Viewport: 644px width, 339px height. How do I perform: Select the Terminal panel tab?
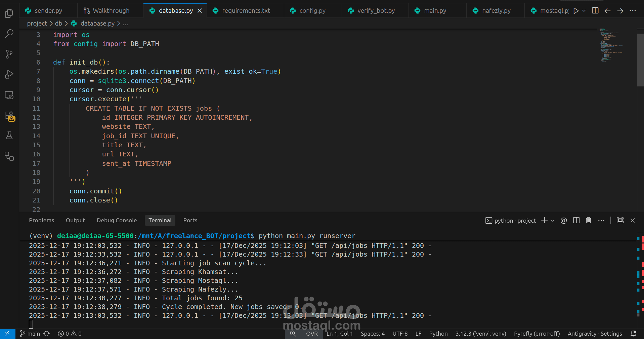[x=160, y=220]
